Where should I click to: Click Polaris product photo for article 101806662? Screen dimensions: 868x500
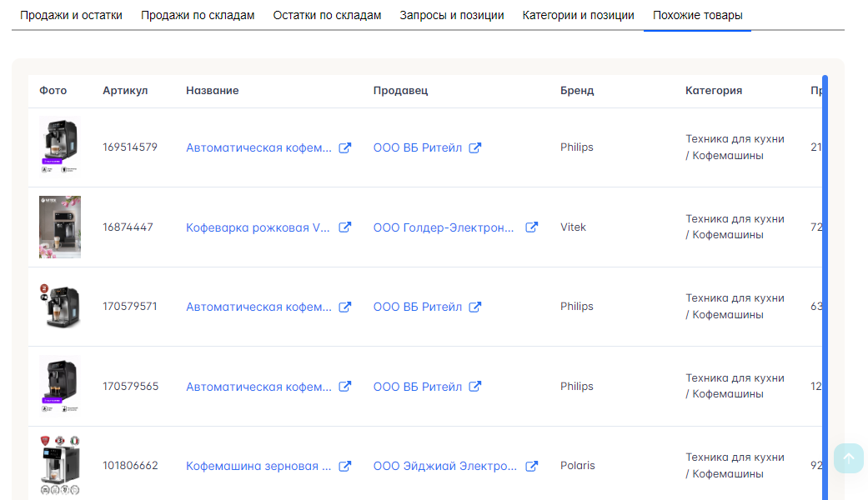(x=60, y=465)
